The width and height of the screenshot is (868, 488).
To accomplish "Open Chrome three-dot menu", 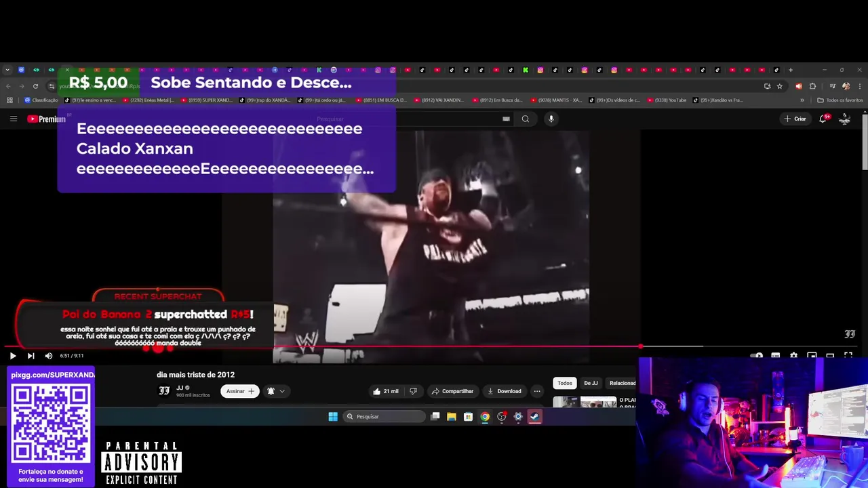I will tap(860, 86).
